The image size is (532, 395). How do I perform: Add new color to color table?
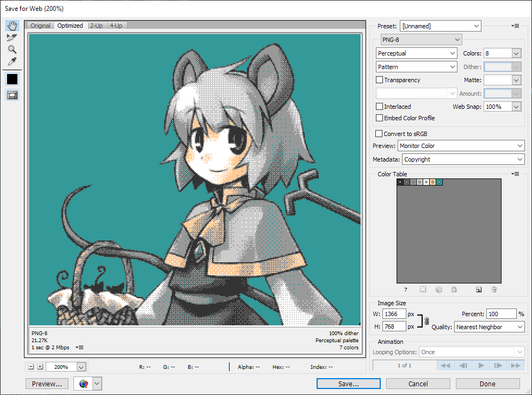478,289
